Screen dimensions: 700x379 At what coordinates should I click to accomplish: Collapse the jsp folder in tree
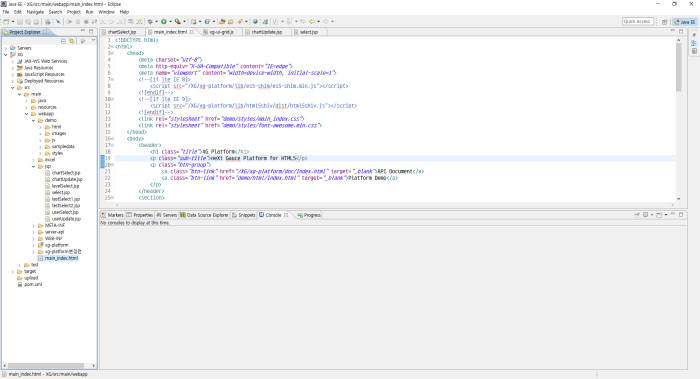(33, 167)
